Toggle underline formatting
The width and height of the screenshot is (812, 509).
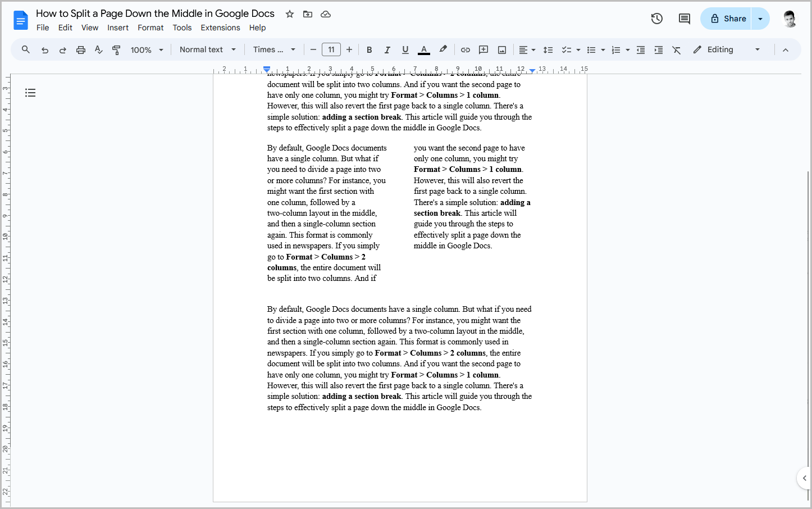point(405,50)
